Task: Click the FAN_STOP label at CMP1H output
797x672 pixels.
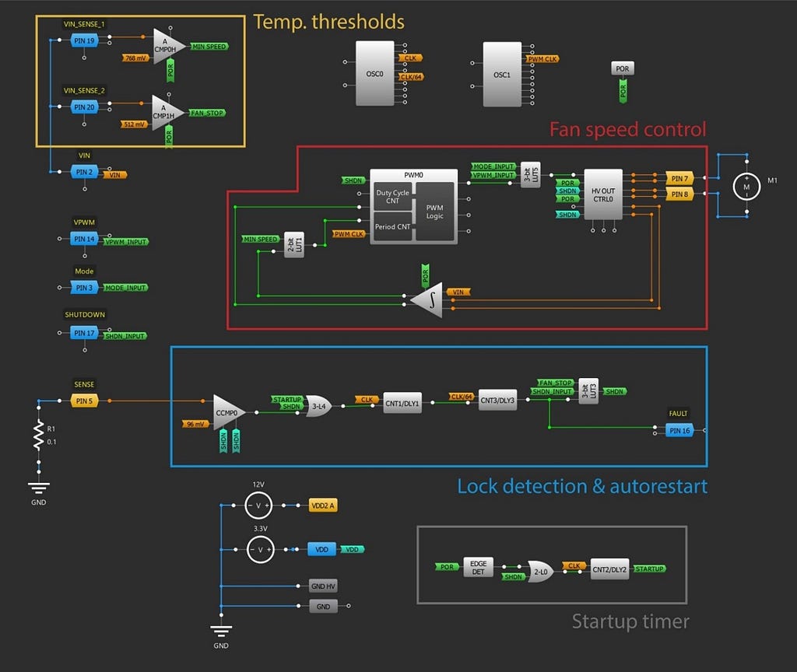Action: point(207,113)
